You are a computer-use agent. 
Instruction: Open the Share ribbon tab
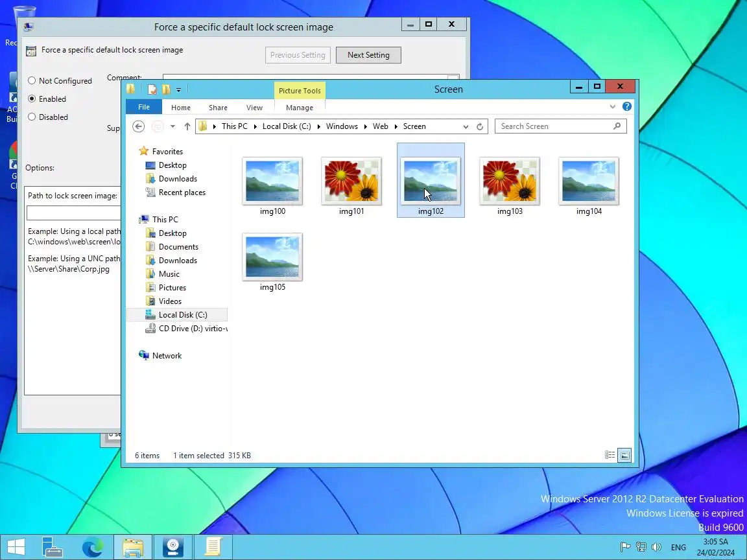tap(218, 108)
